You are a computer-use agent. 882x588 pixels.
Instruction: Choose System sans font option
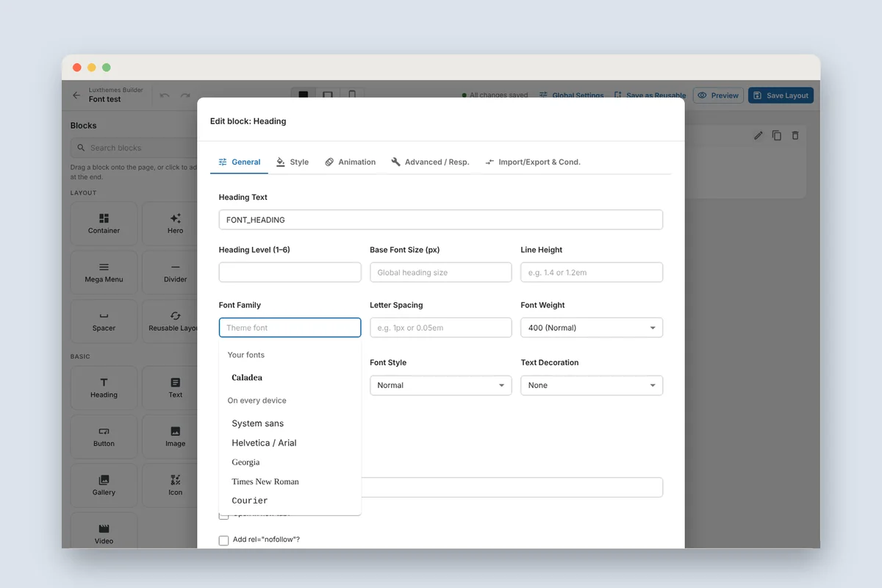[x=290, y=423]
